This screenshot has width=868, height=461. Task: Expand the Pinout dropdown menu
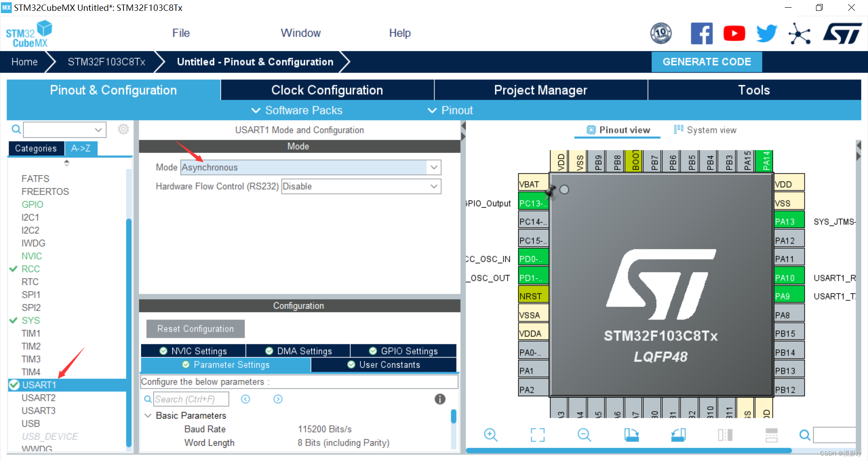450,110
